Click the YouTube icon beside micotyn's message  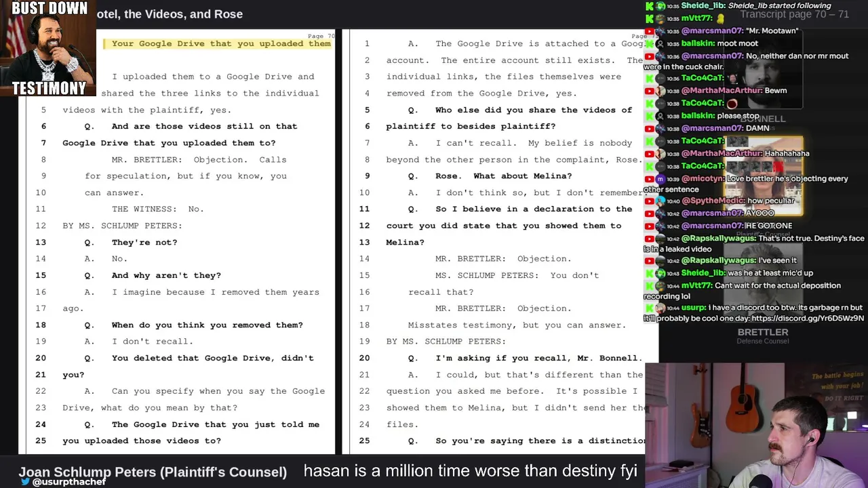coord(649,179)
